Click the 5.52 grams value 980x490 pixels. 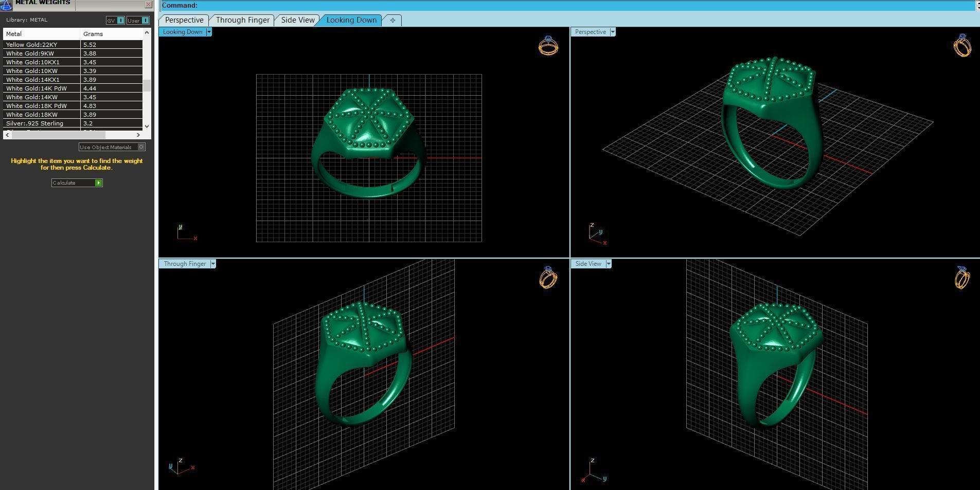coord(90,45)
